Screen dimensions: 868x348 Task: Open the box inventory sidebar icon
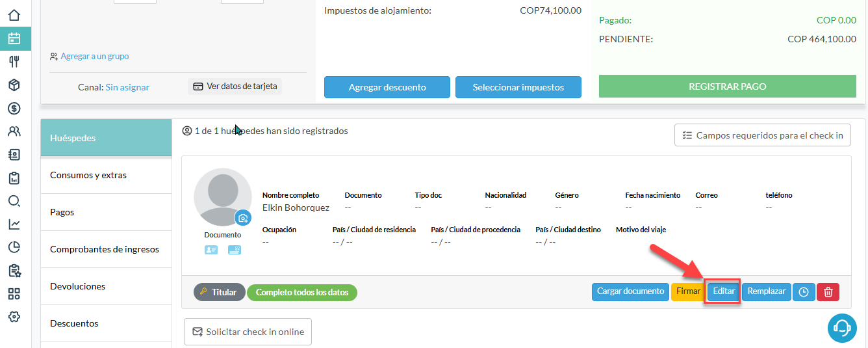tap(14, 85)
